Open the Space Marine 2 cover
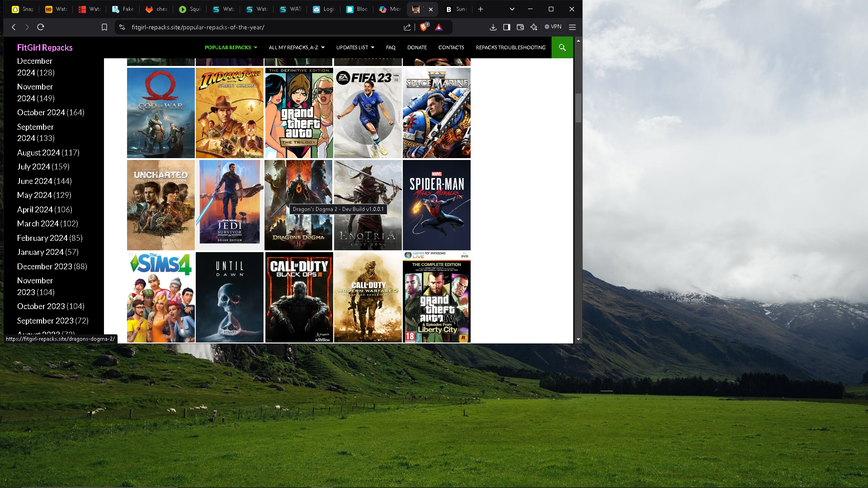The height and width of the screenshot is (488, 868). [x=437, y=113]
